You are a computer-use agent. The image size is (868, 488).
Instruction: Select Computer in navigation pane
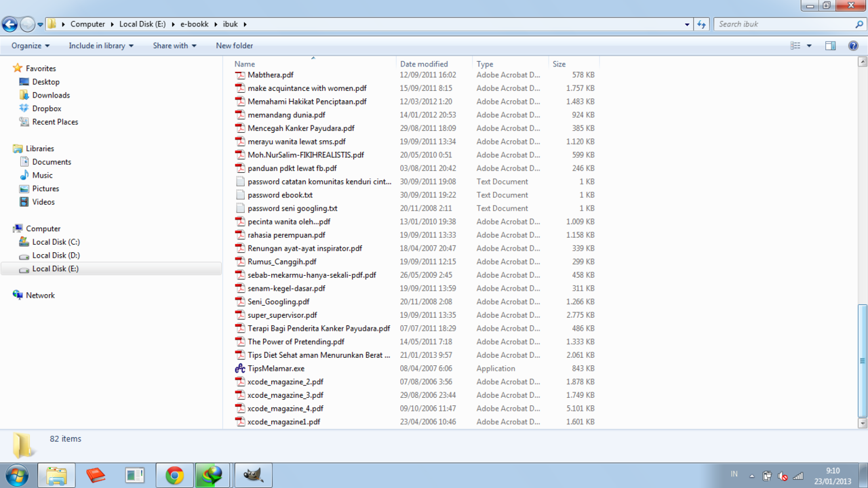point(43,228)
